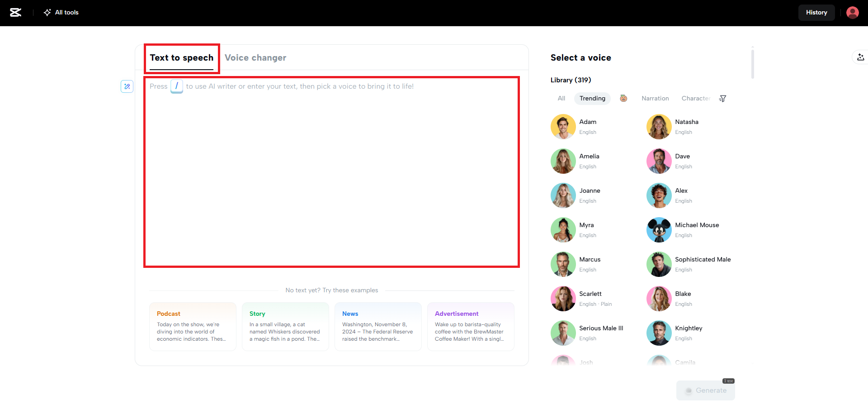Open the user profile avatar menu

tap(852, 13)
